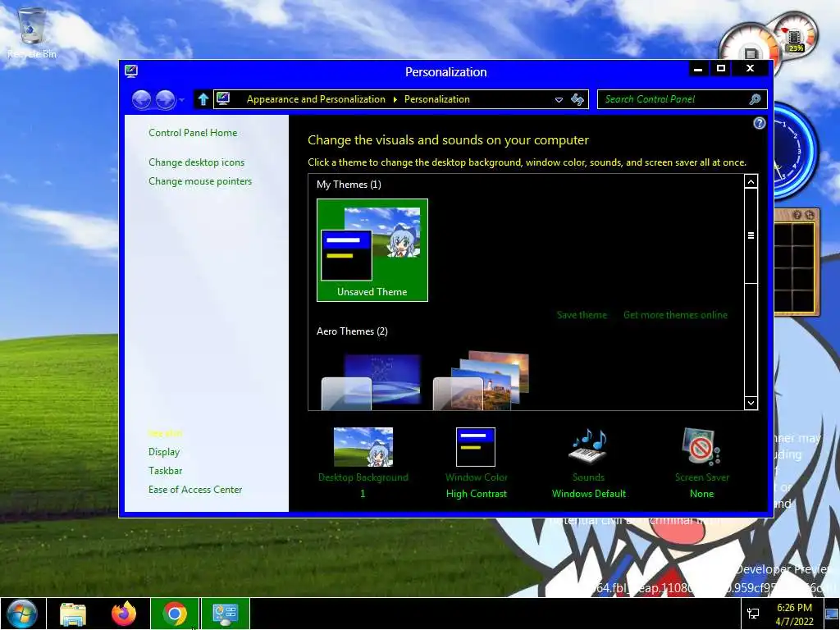
Task: Click the picture puzzle desktop gadget
Action: click(797, 262)
